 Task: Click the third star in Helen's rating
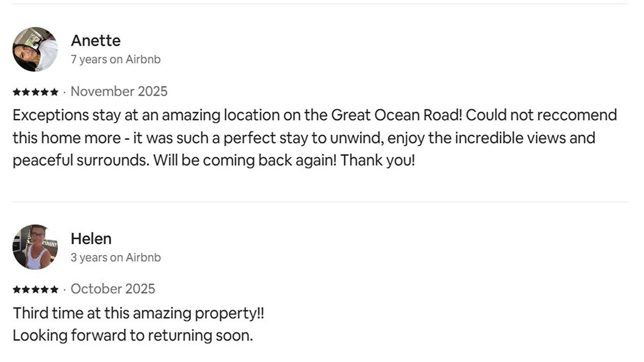coord(36,290)
